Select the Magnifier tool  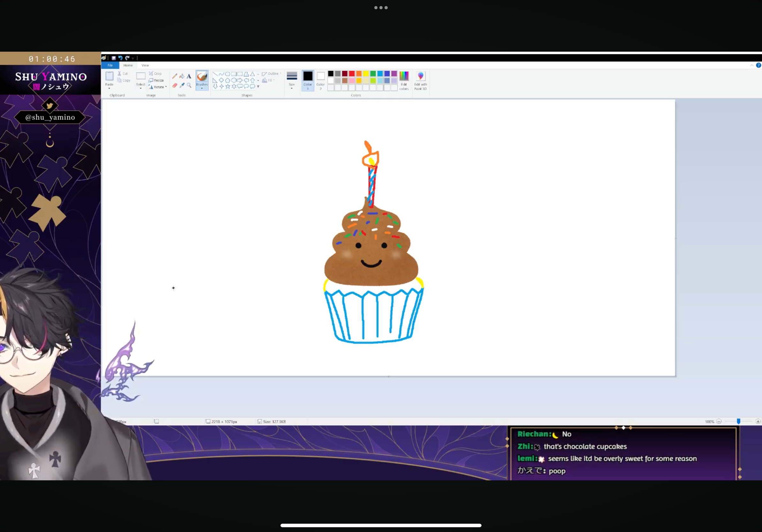pos(189,85)
